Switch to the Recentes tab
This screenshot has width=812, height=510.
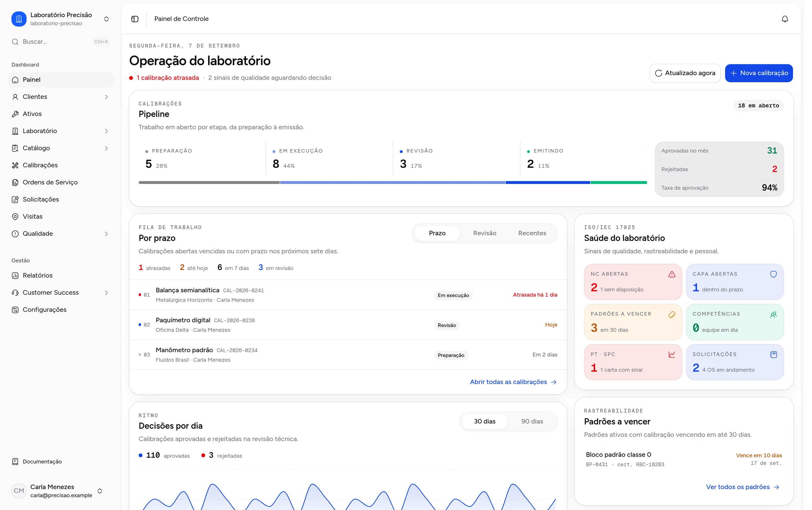532,233
